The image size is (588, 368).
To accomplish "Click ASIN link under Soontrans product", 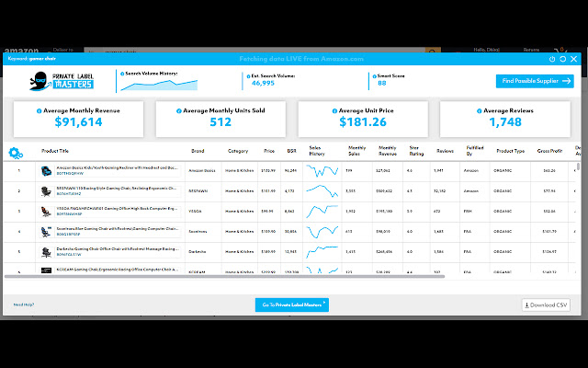I will click(68, 235).
